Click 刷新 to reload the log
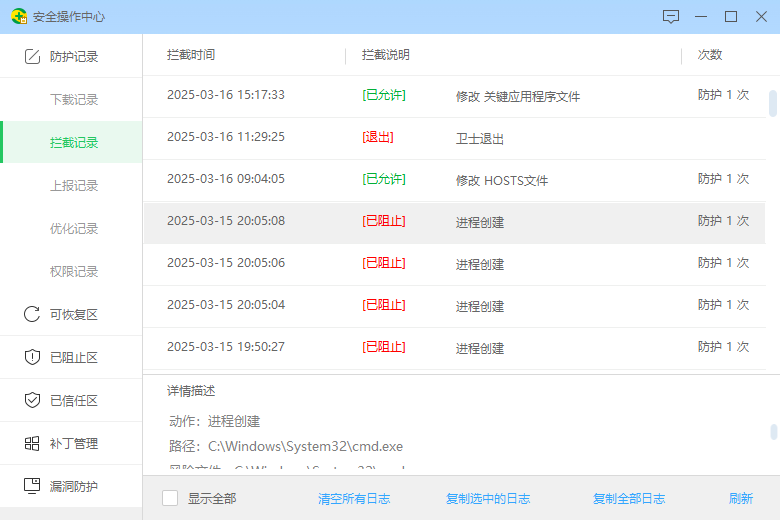Screen dimensions: 780x520 [x=741, y=498]
